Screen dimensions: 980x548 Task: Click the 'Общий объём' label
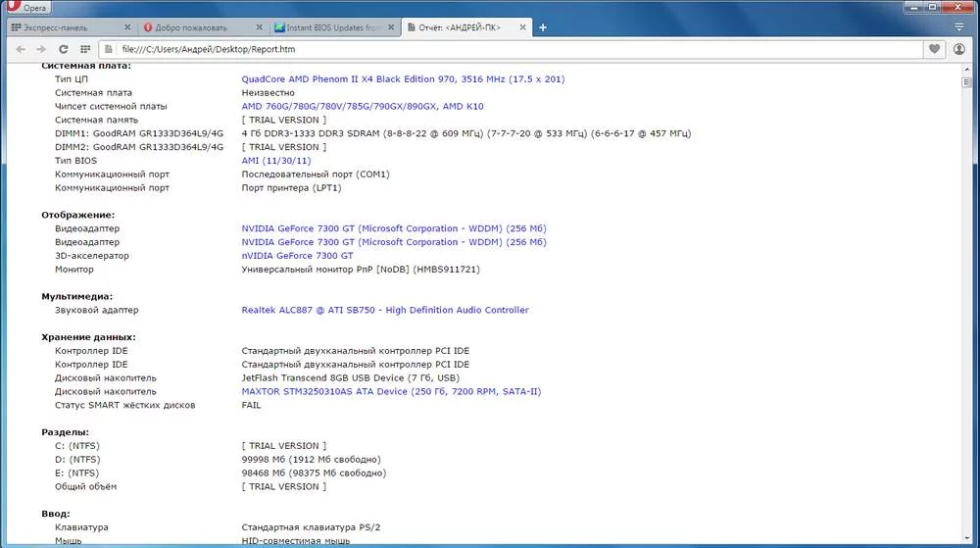point(85,486)
